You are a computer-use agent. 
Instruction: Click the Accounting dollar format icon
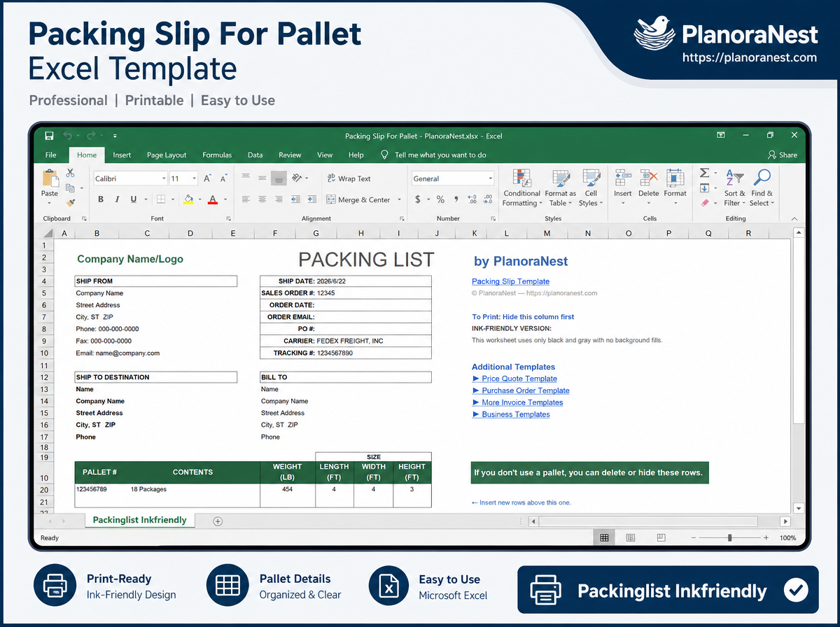coord(418,199)
